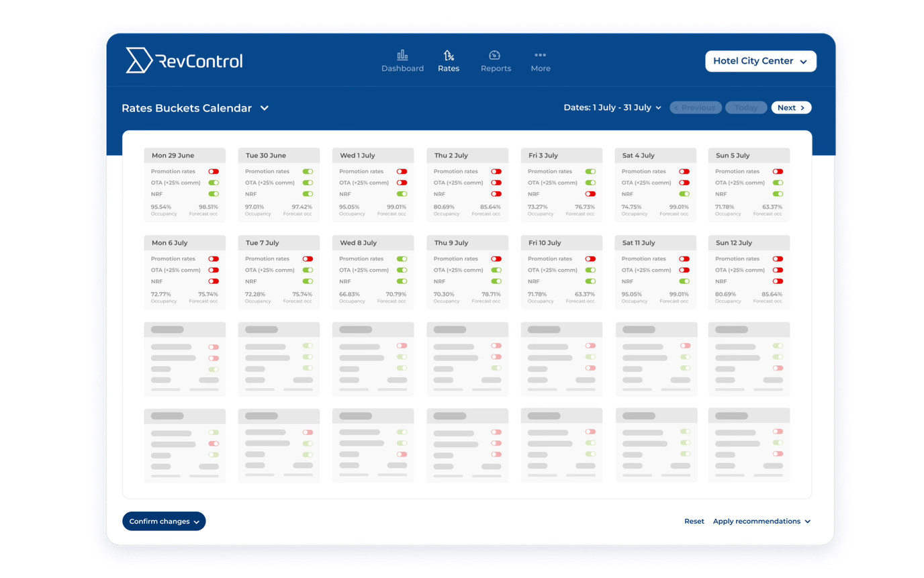Select the 97.42% forecast on Tue 30 June
The width and height of the screenshot is (924, 578).
coord(302,207)
